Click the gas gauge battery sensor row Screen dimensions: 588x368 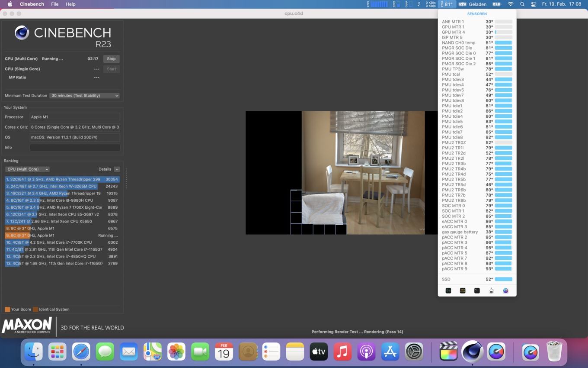(x=477, y=232)
